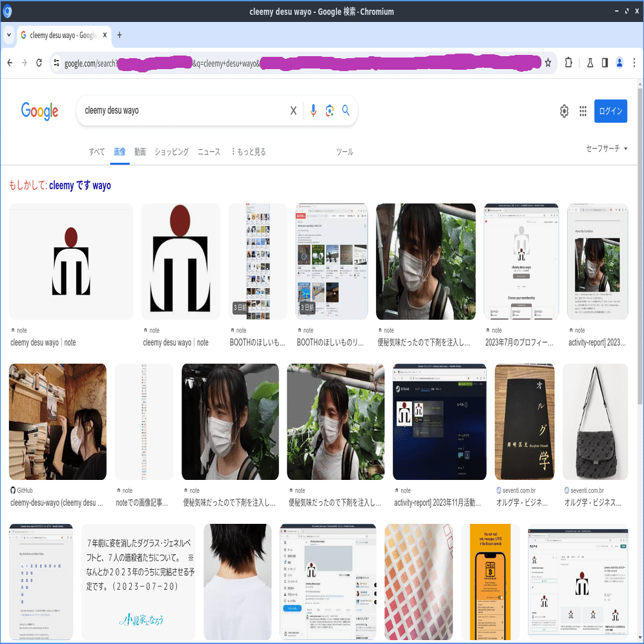
Task: Open noteでの画像記事... result title
Action: tap(141, 503)
